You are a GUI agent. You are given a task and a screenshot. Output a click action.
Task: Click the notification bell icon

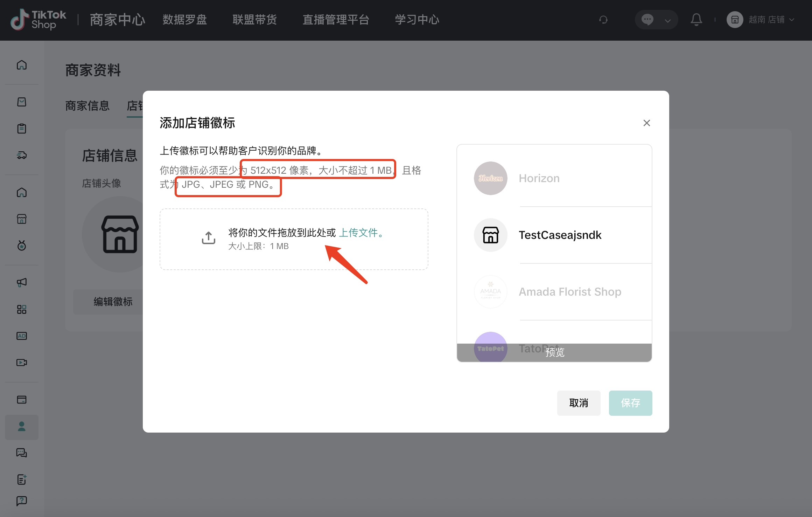click(696, 20)
